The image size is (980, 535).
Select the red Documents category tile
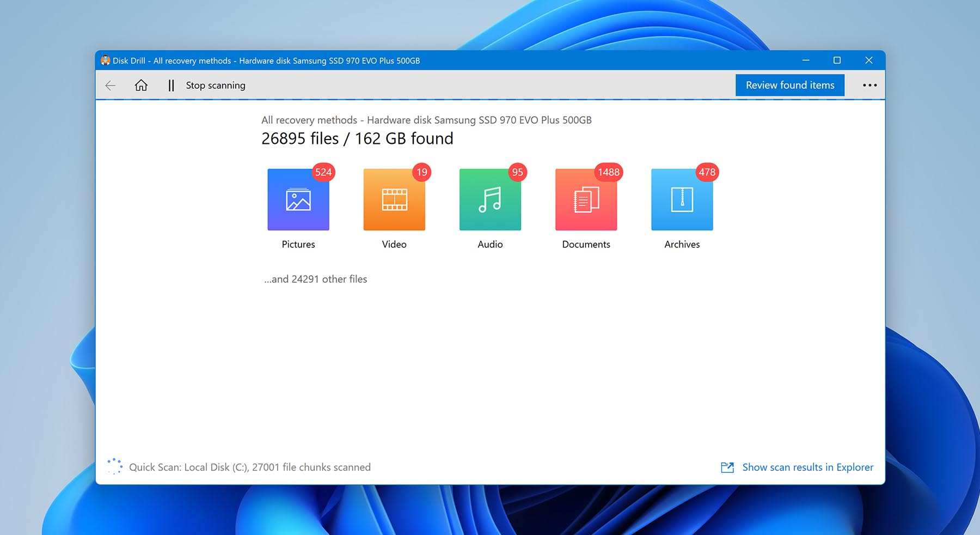[586, 200]
